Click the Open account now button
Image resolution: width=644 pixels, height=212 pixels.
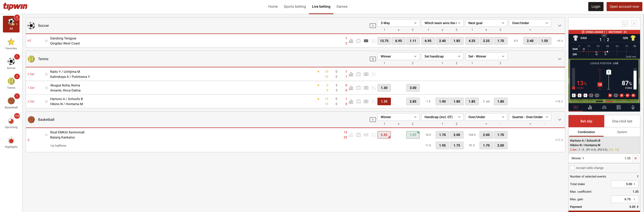click(x=624, y=6)
